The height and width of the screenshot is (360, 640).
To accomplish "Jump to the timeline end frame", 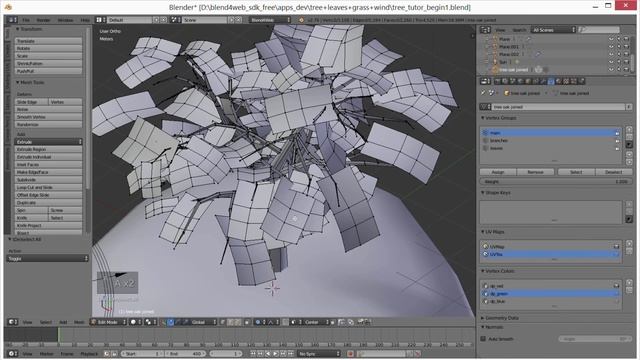I will (x=290, y=353).
